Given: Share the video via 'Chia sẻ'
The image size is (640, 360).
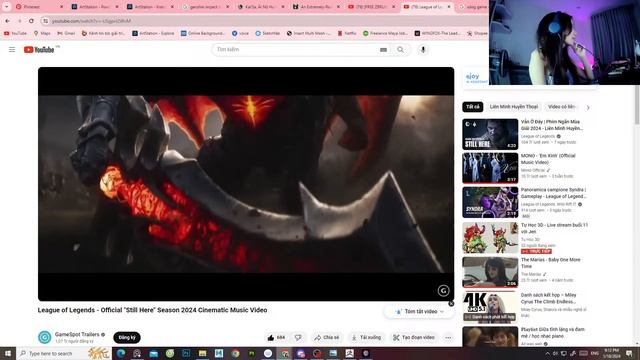Looking at the screenshot, I should 327,338.
